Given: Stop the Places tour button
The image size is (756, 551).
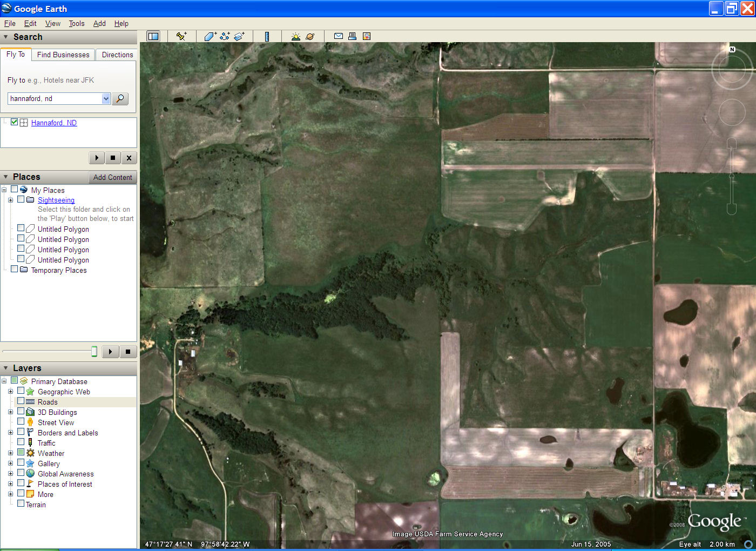Looking at the screenshot, I should 128,352.
